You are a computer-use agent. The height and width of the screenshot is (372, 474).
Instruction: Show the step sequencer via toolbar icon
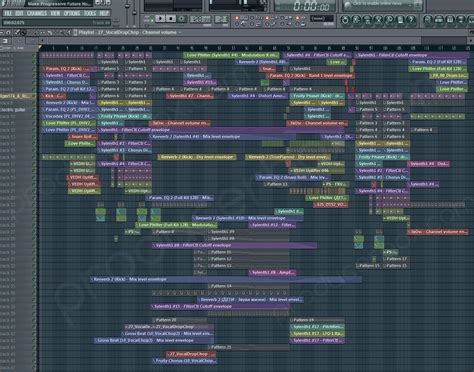pyautogui.click(x=439, y=20)
